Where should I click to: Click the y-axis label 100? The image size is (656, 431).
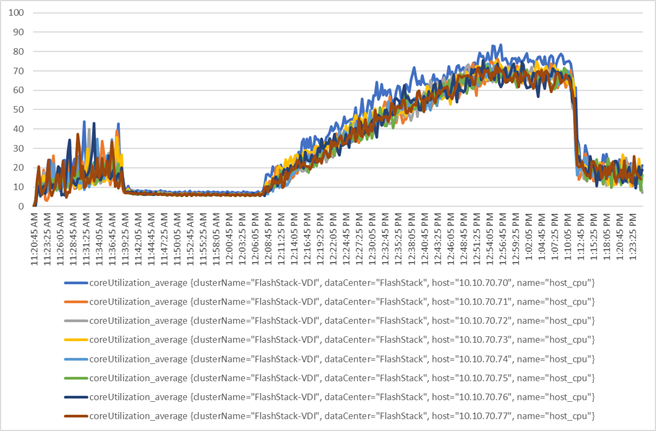[16, 13]
